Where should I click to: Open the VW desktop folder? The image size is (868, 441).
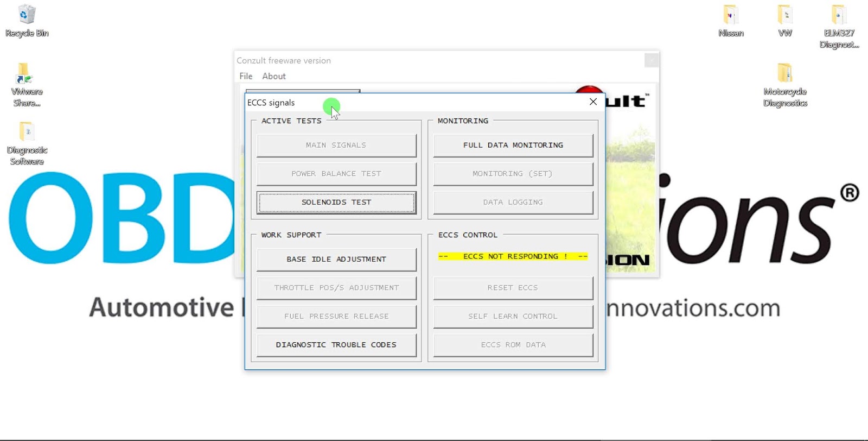point(785,21)
